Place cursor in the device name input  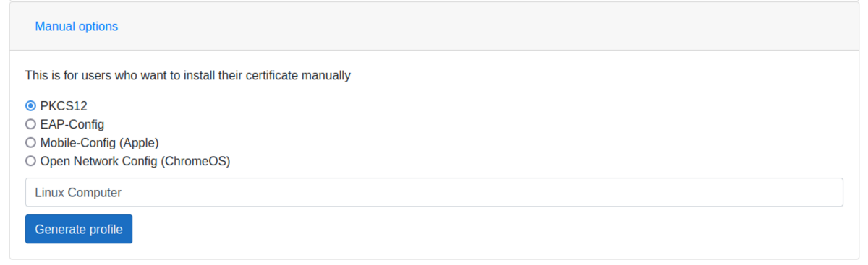pyautogui.click(x=434, y=192)
